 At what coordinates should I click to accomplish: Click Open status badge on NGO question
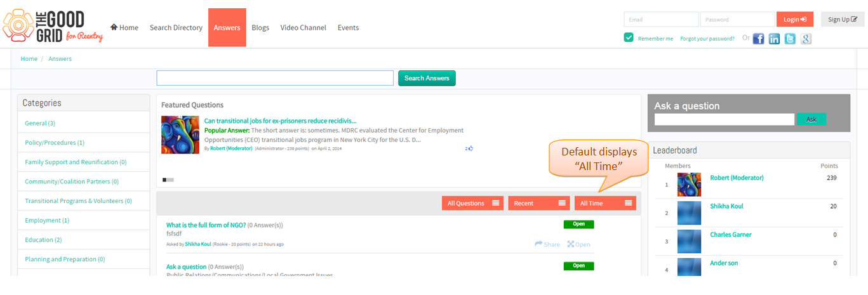[578, 225]
